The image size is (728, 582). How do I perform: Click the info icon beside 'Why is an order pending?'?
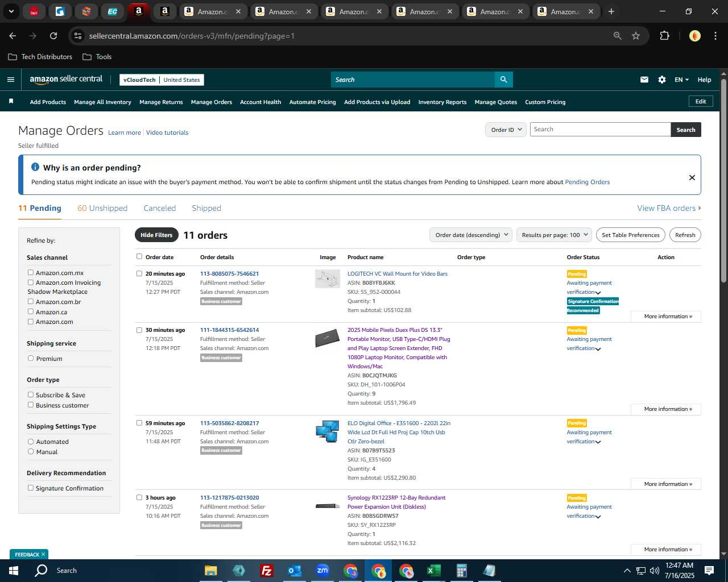click(35, 167)
